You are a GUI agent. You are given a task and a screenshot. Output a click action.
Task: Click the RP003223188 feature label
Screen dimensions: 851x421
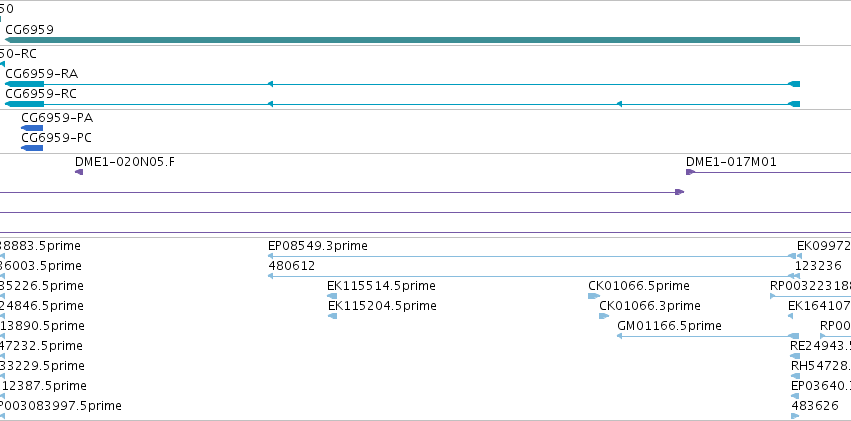click(x=810, y=286)
